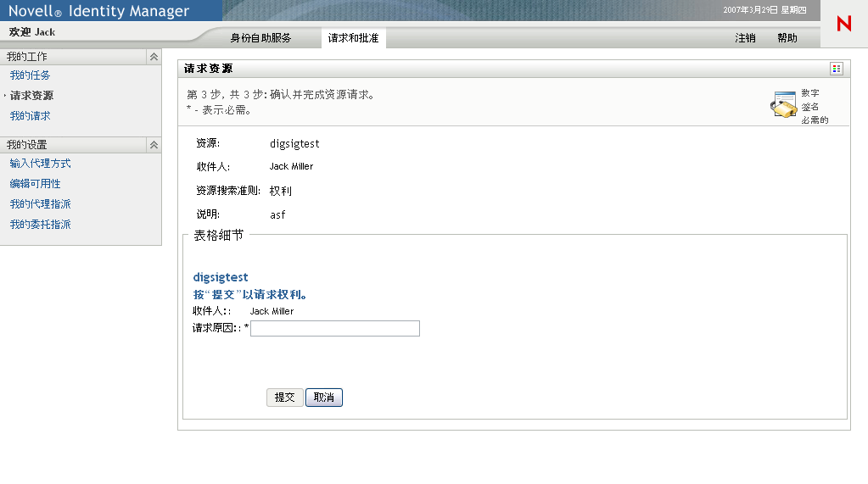The image size is (868, 484).
Task: Click the date 2007年3月29日 星期四
Action: tap(764, 10)
